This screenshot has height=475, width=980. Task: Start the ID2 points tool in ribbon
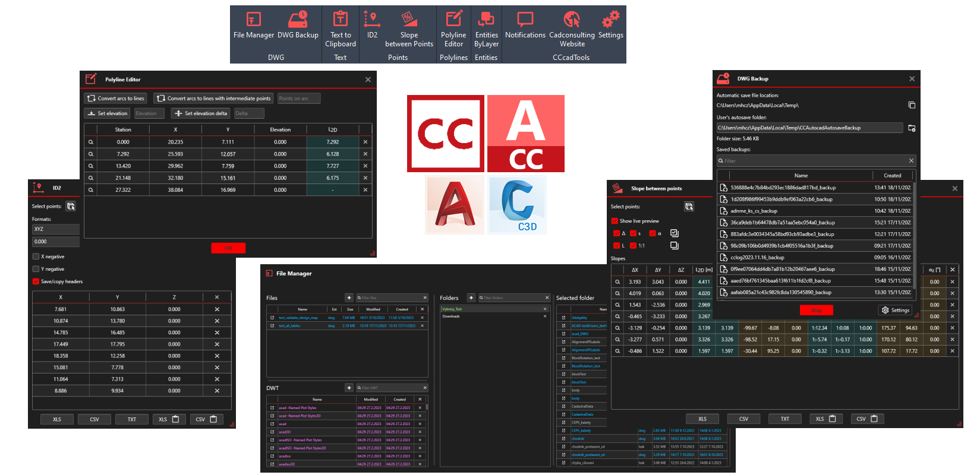(372, 26)
